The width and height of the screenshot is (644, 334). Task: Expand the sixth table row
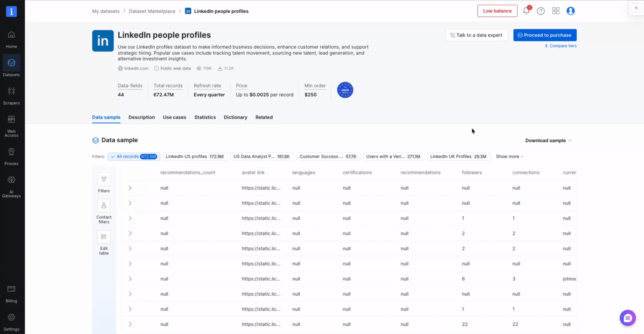pos(130,264)
